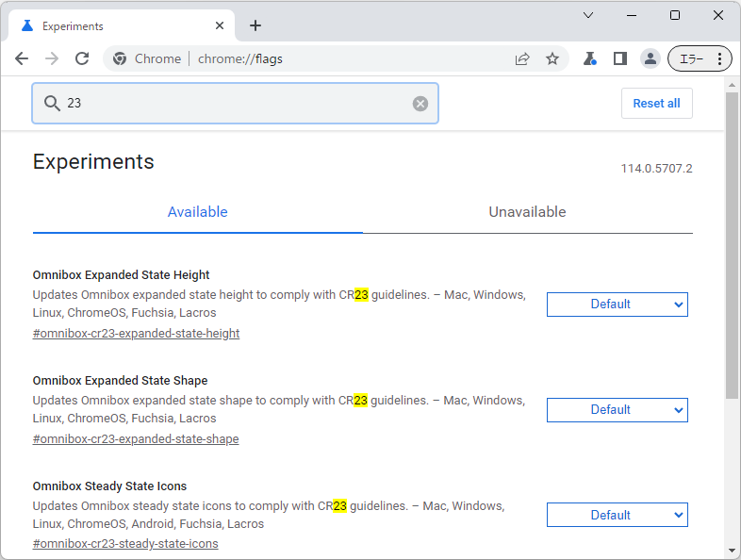
Task: Click the Omnibox Expanded State Height title
Action: point(121,275)
